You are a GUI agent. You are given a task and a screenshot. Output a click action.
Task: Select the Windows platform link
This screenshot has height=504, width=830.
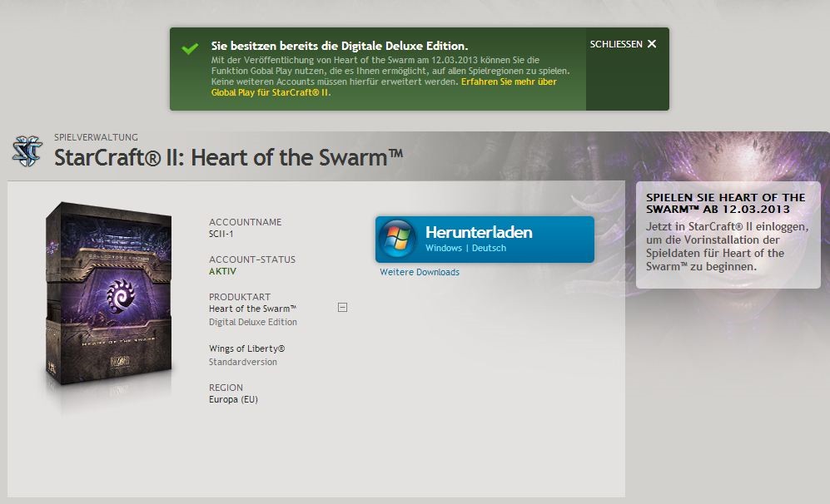[443, 248]
